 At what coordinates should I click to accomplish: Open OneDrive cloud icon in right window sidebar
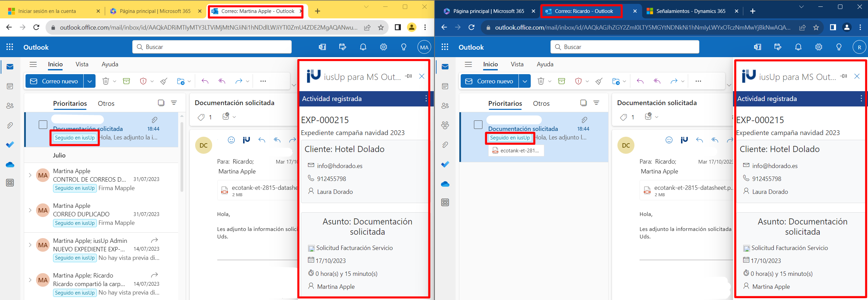(x=445, y=184)
